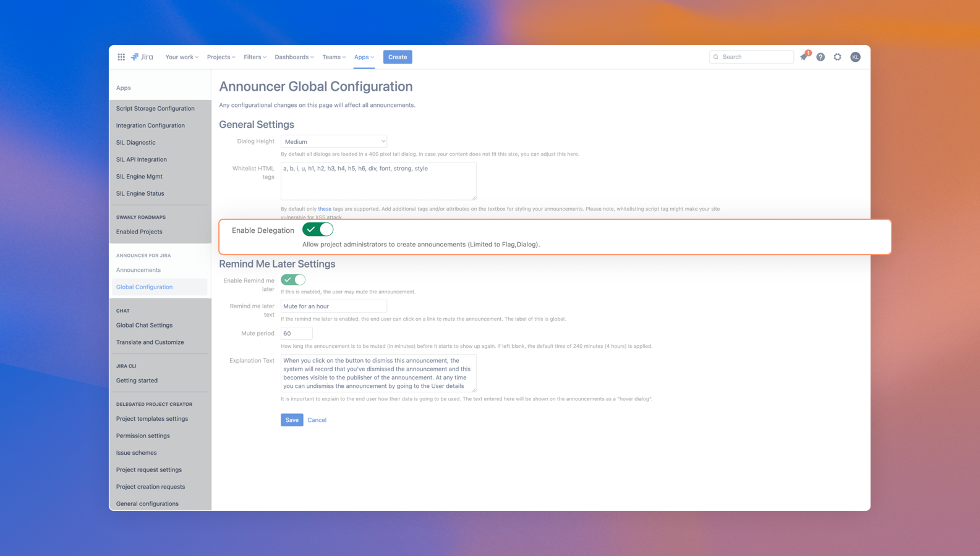Open the notifications bell icon
Image resolution: width=980 pixels, height=556 pixels.
(804, 57)
